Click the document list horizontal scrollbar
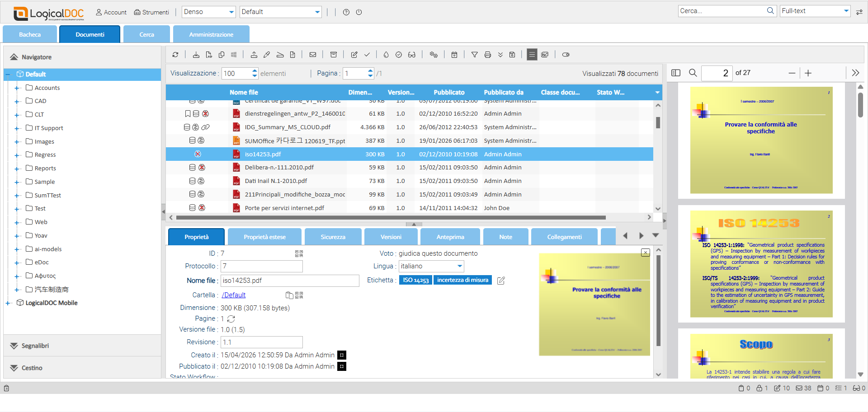This screenshot has height=412, width=868. [x=391, y=217]
